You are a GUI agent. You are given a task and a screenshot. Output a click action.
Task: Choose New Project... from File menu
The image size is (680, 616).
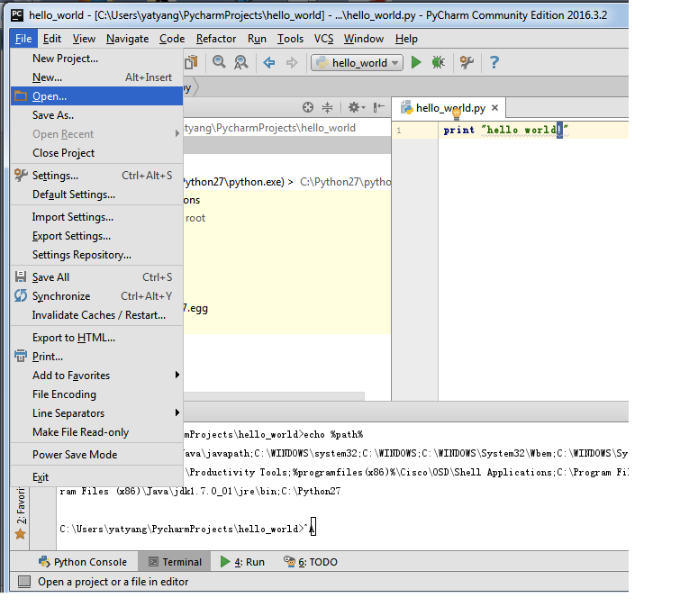[96, 59]
